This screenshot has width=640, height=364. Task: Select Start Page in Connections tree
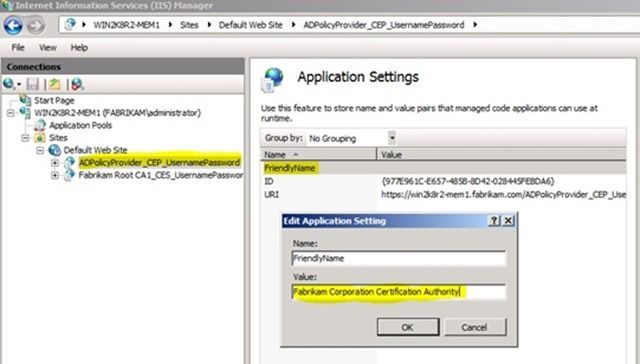(54, 100)
